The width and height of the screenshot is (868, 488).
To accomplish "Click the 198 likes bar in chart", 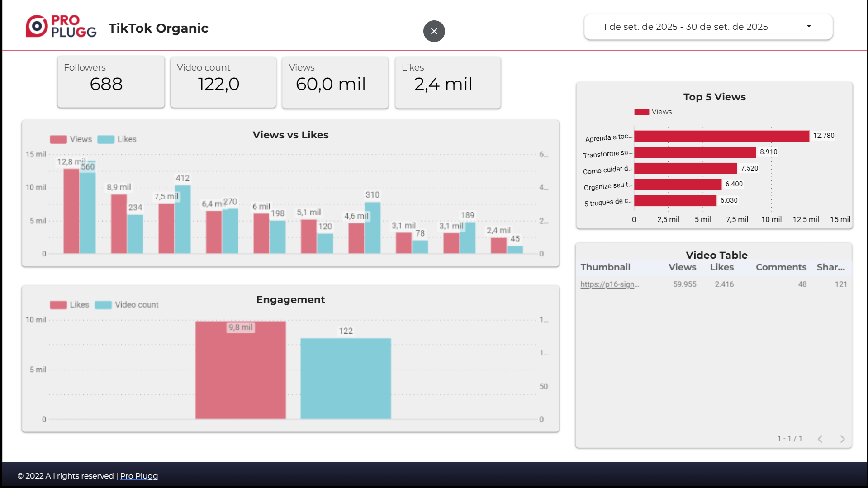I will point(278,237).
